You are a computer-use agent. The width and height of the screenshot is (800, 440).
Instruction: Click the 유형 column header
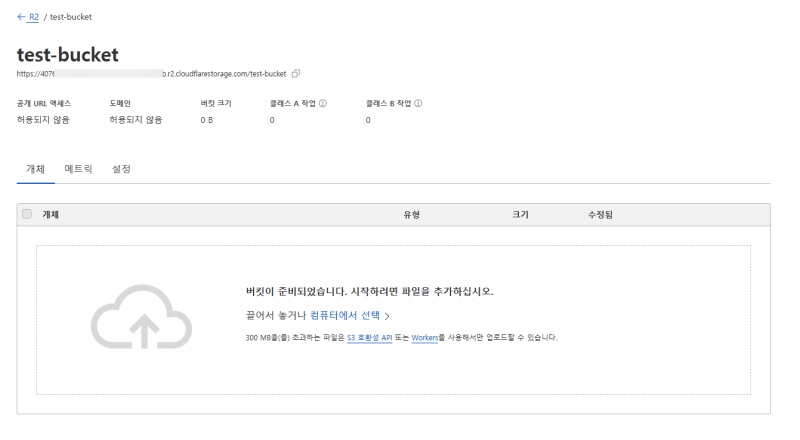(x=412, y=214)
